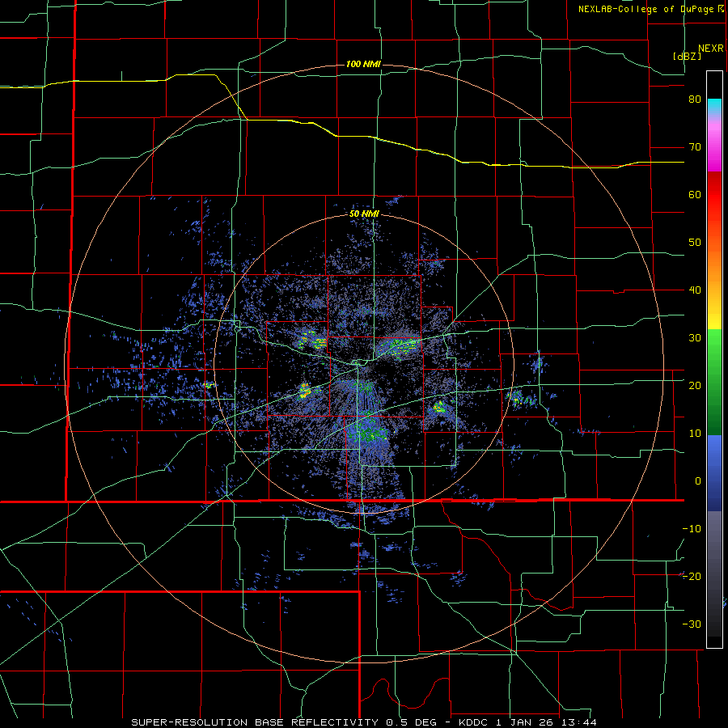
Task: Click the 10 value on dBZ scale
Action: 695,434
